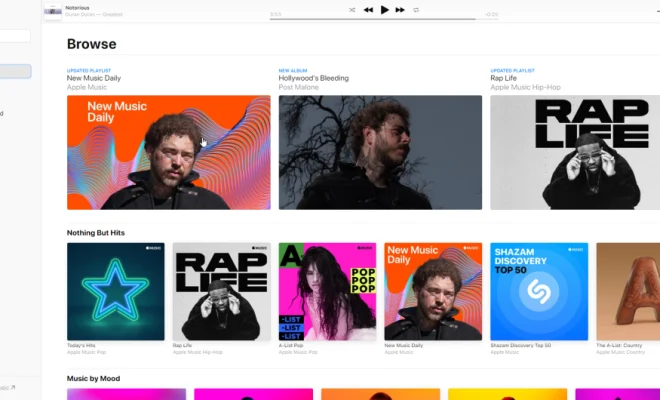This screenshot has width=660, height=400.
Task: Click the Shazam Discovery Top 50 caption
Action: pos(521,345)
